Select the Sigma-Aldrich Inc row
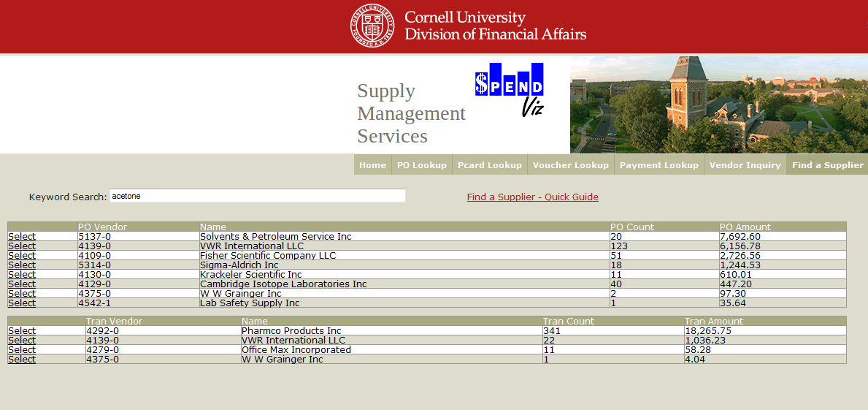The width and height of the screenshot is (868, 410). [22, 265]
